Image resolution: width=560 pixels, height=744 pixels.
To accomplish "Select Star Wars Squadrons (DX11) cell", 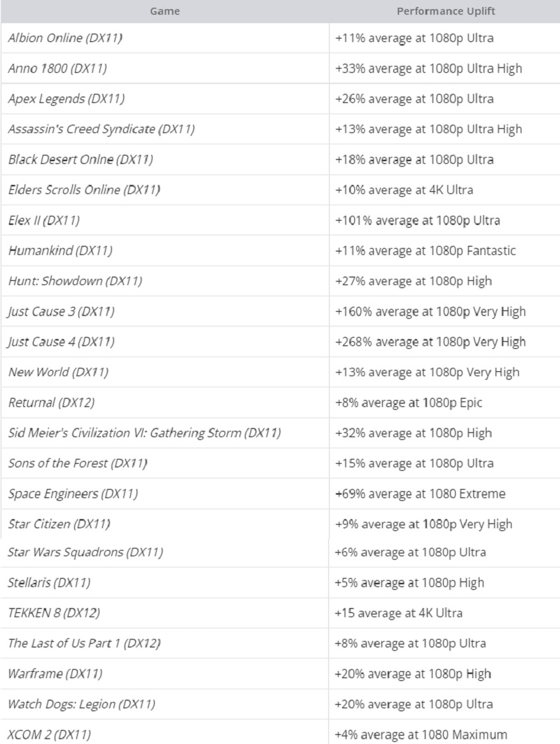I will coord(164,552).
